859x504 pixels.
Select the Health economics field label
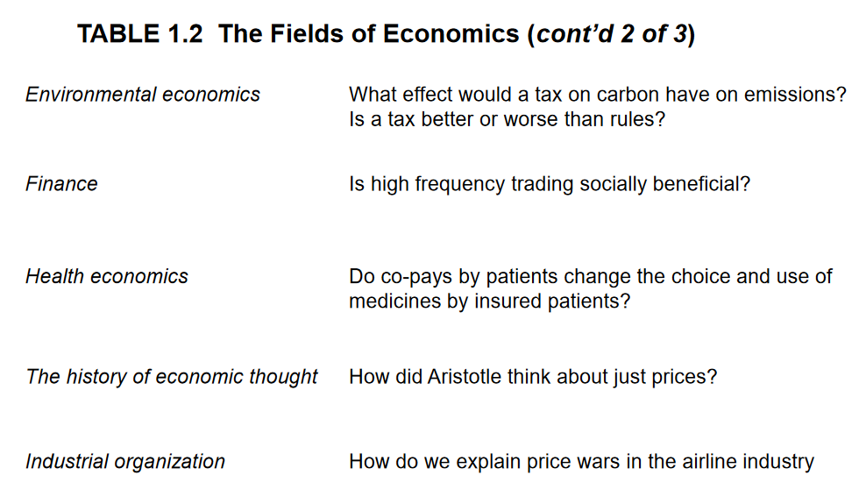coord(107,277)
